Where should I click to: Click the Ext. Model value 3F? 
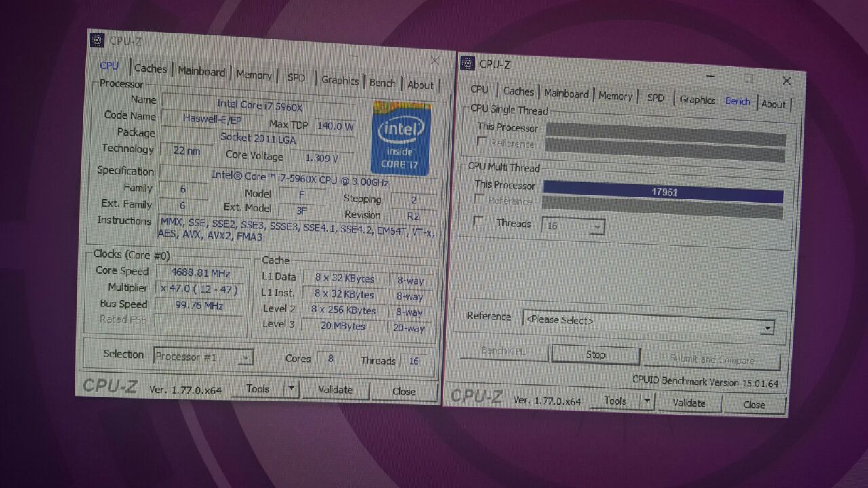301,211
